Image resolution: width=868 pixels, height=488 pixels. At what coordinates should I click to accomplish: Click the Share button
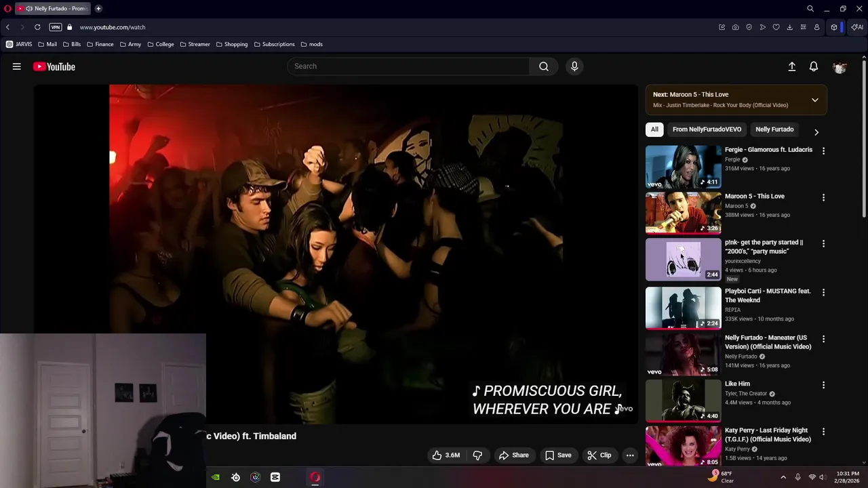513,455
